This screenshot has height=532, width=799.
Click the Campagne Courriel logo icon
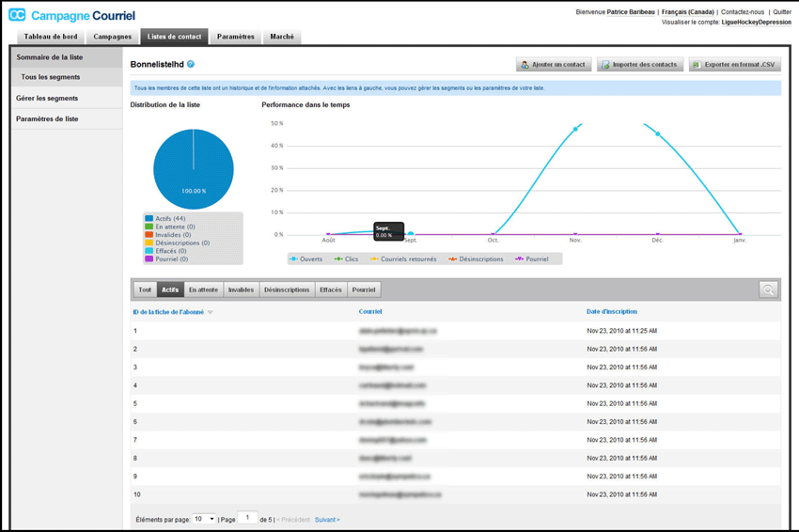pos(17,15)
